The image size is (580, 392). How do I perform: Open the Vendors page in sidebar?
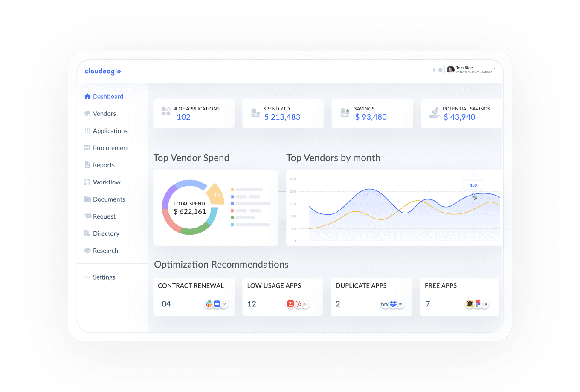pyautogui.click(x=104, y=114)
